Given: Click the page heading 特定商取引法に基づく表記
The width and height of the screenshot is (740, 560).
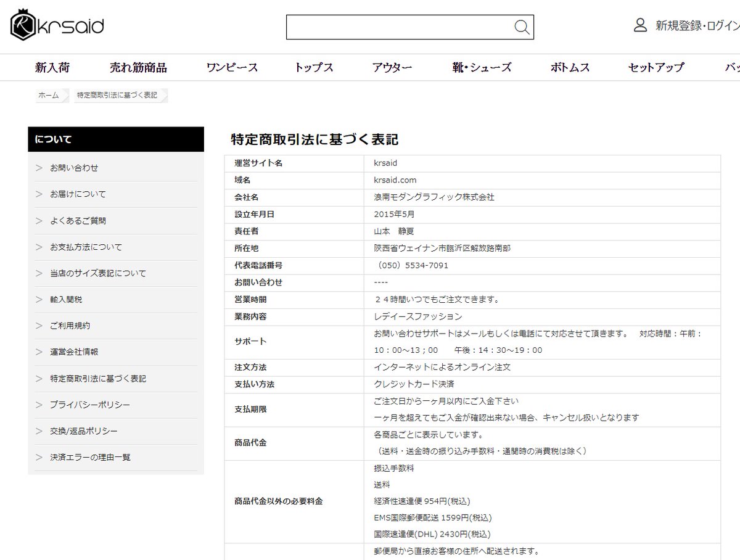Looking at the screenshot, I should pyautogui.click(x=314, y=139).
